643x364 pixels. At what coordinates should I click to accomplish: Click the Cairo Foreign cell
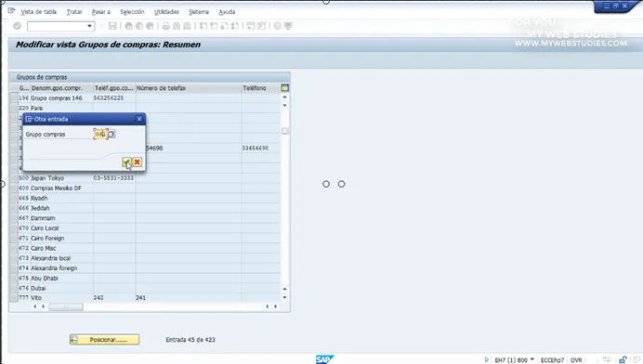[x=61, y=238]
